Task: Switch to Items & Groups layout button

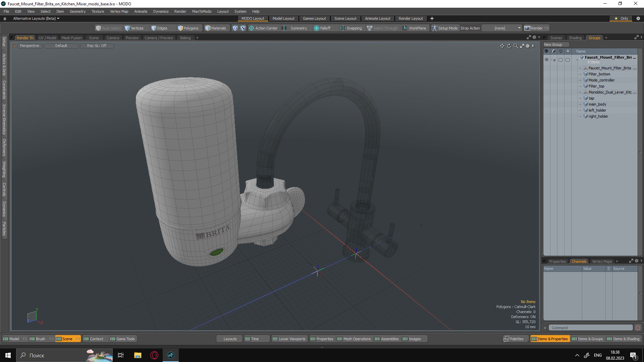Action: pos(587,339)
